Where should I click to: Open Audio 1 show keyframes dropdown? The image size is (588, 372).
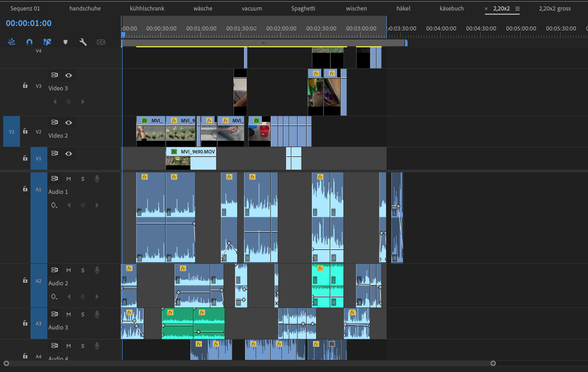[54, 205]
